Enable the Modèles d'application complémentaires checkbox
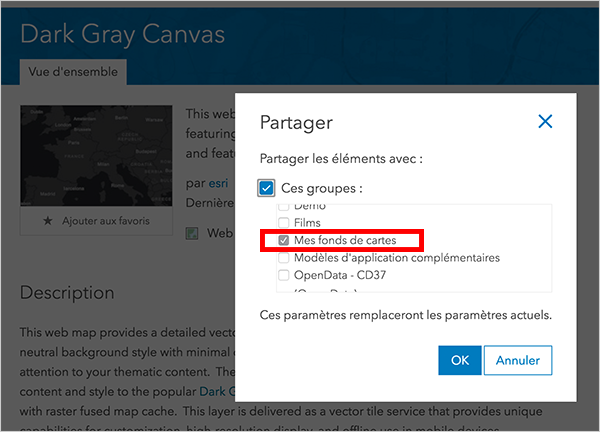The image size is (600, 432). click(284, 258)
